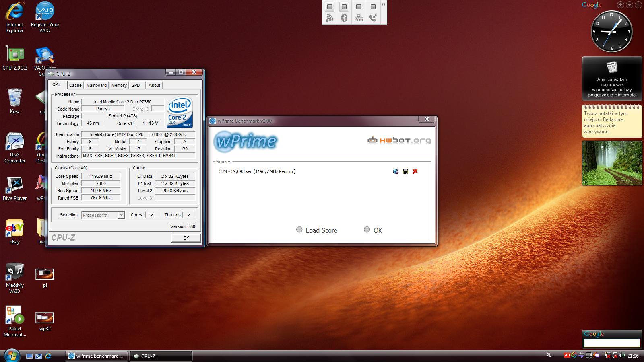
Task: Open Pakiet Microsoft Office shortcut
Action: coord(15,321)
